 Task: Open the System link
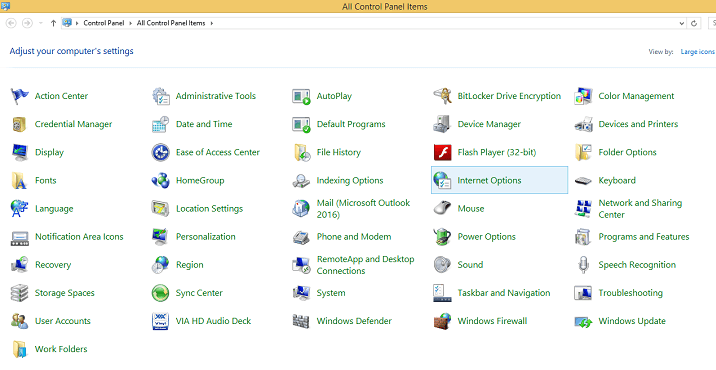(331, 293)
